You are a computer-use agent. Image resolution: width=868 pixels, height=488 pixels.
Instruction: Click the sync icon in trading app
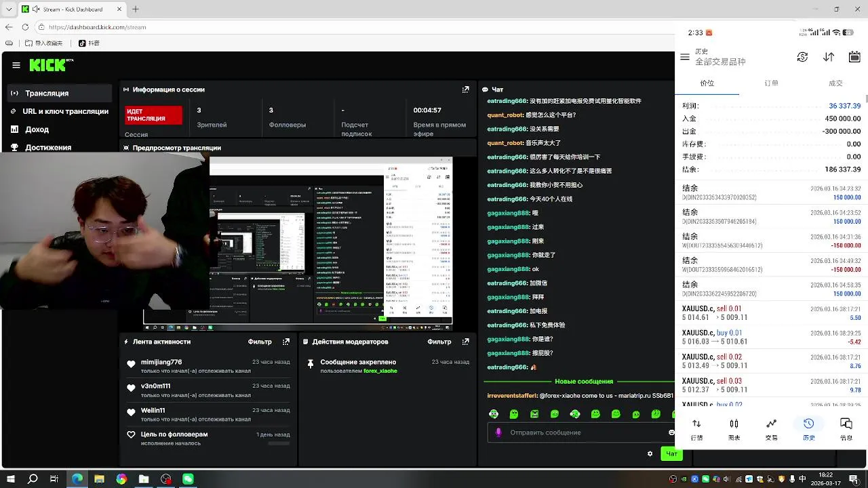click(802, 57)
